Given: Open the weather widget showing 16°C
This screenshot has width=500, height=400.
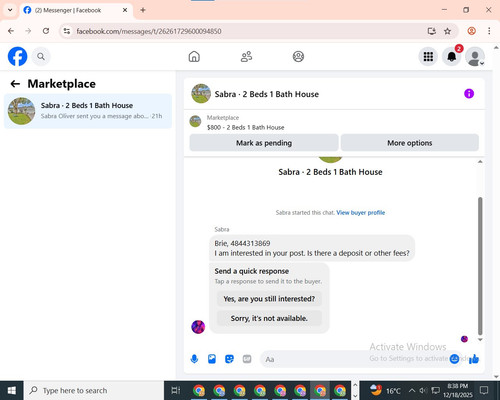Looking at the screenshot, I should (385, 390).
